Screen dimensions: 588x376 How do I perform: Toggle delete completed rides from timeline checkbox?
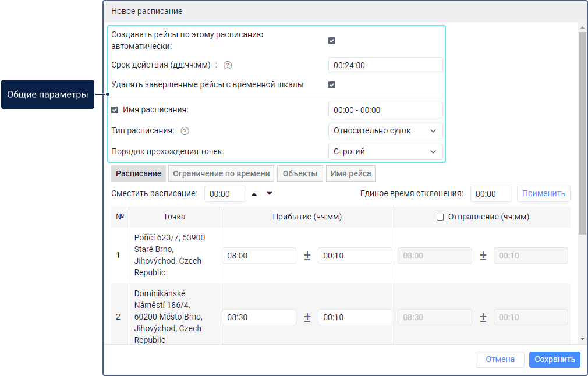(x=332, y=85)
